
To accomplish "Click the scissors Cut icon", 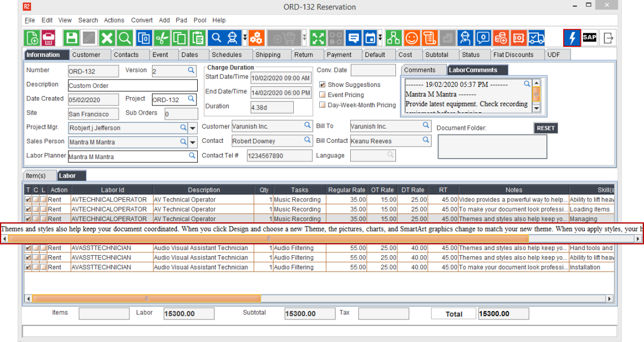I will coord(162,38).
